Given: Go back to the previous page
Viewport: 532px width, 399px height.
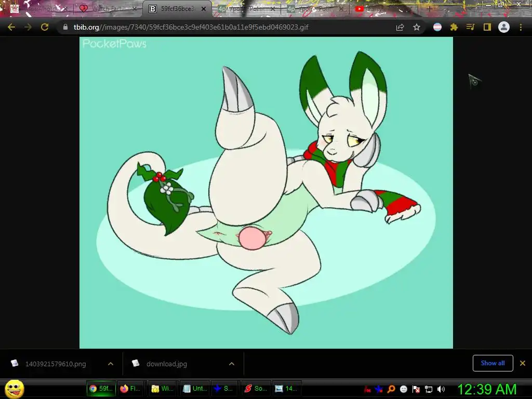Looking at the screenshot, I should coord(11,27).
